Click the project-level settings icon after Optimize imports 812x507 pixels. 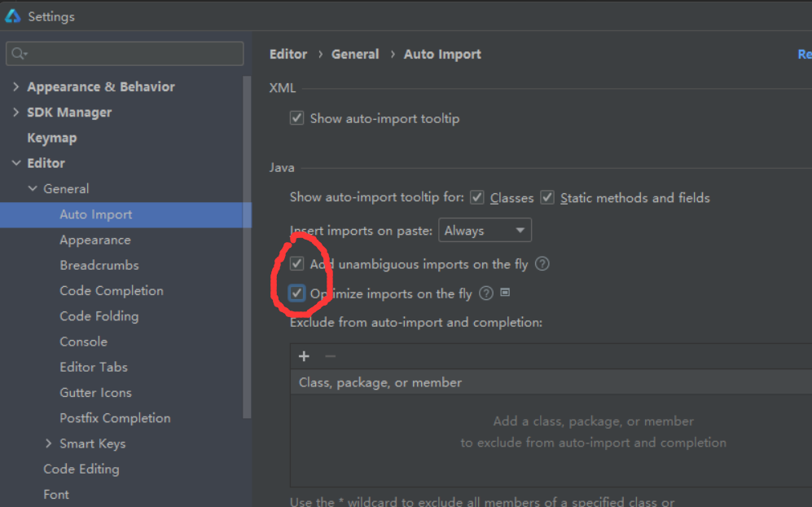pyautogui.click(x=505, y=293)
